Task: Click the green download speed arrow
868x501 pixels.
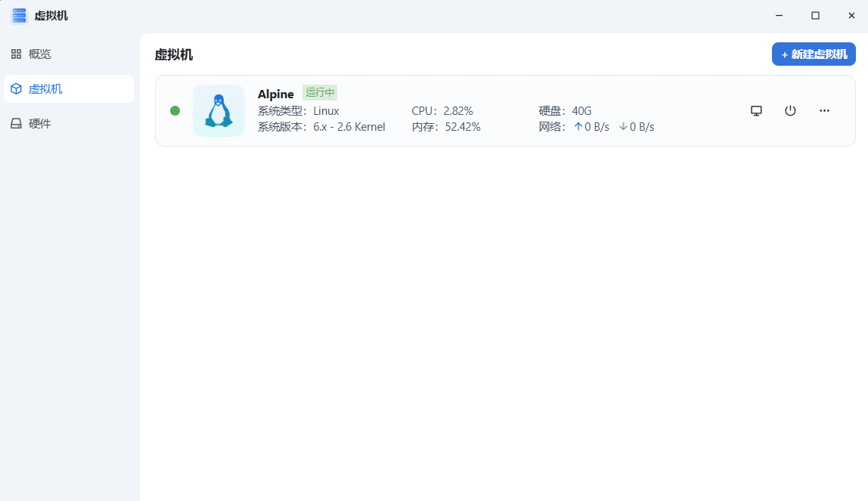Action: (x=623, y=127)
